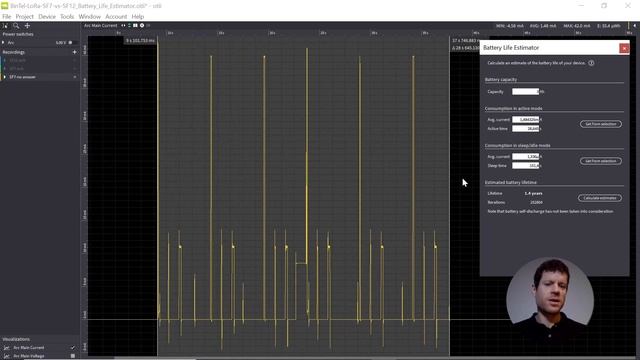Click the MAX current readout in header
Viewport: 640px width, 360px height.
pyautogui.click(x=577, y=26)
